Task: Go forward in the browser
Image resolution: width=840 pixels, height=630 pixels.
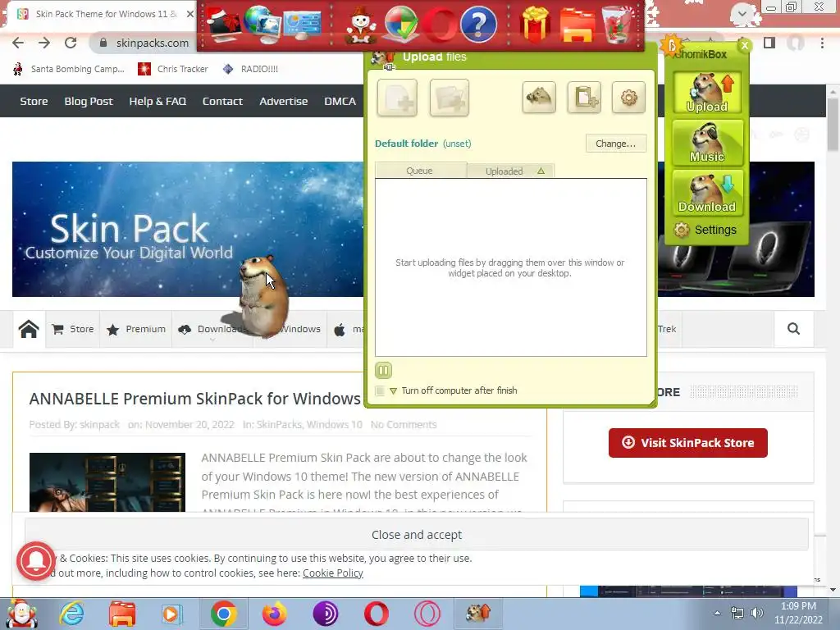Action: tap(44, 43)
